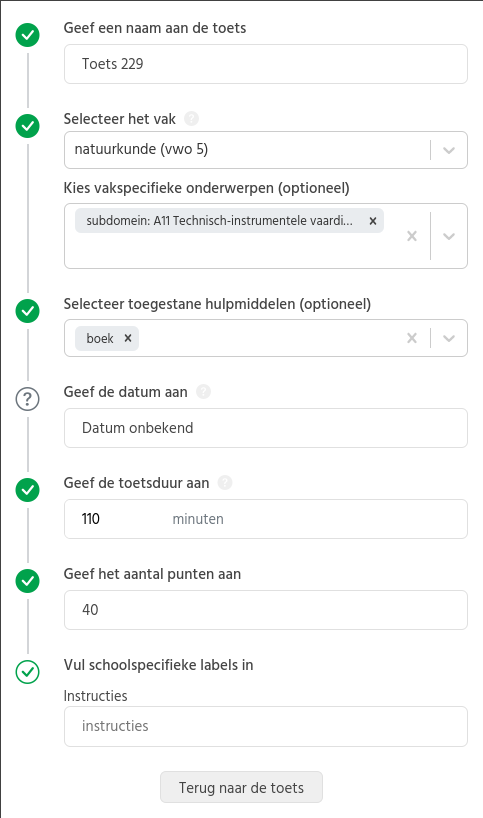Image resolution: width=483 pixels, height=818 pixels.
Task: Expand the vakspecifieke onderwerpen dropdown
Action: tap(449, 236)
